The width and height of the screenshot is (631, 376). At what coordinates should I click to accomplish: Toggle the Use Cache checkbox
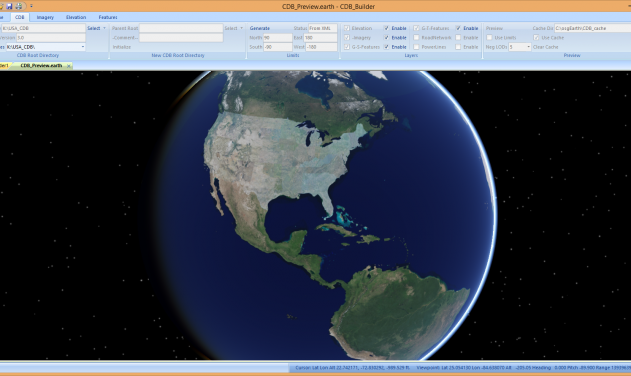pyautogui.click(x=536, y=37)
